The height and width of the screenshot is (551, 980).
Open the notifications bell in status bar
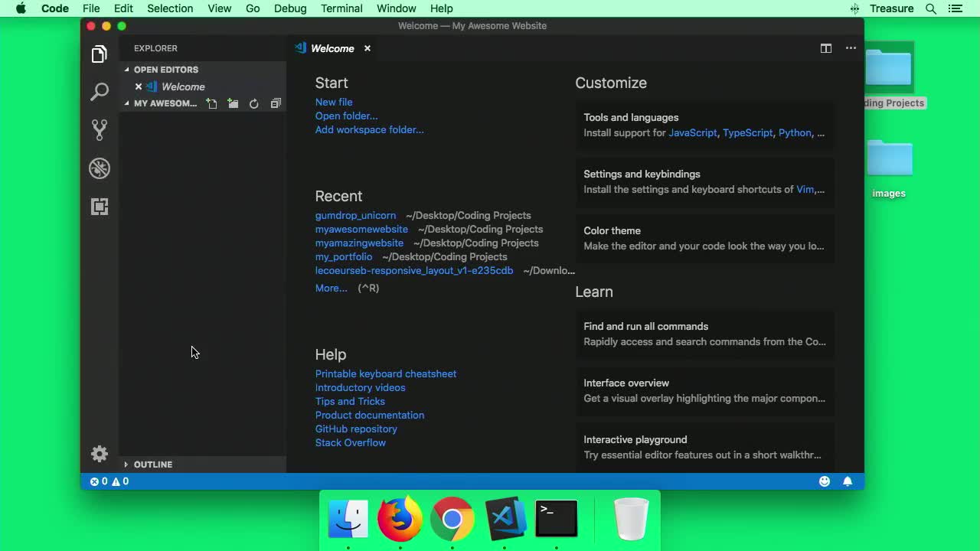[x=848, y=481]
